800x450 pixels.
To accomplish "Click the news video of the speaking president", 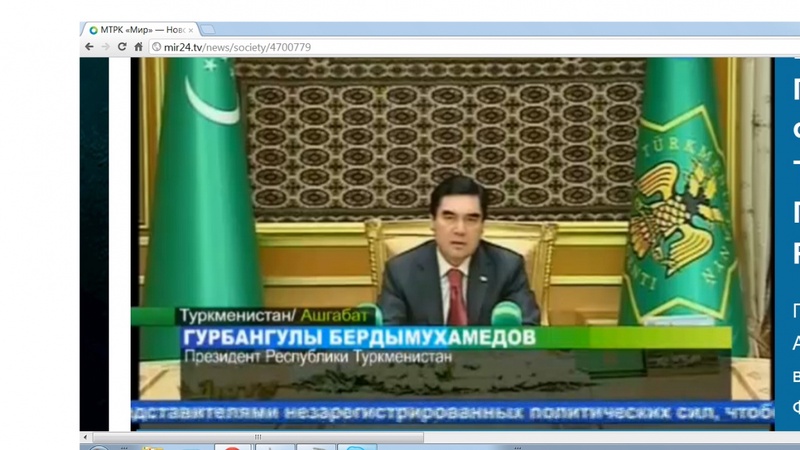I will point(451,244).
